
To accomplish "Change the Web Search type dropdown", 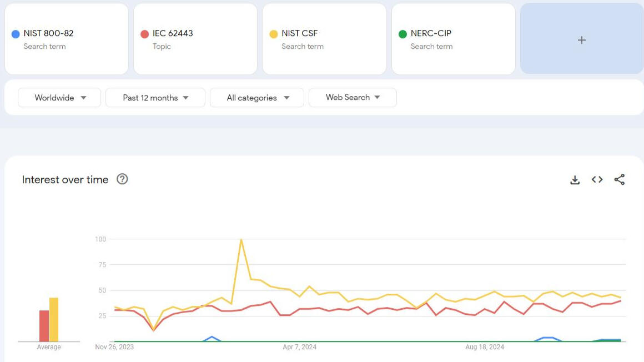I will coord(353,97).
